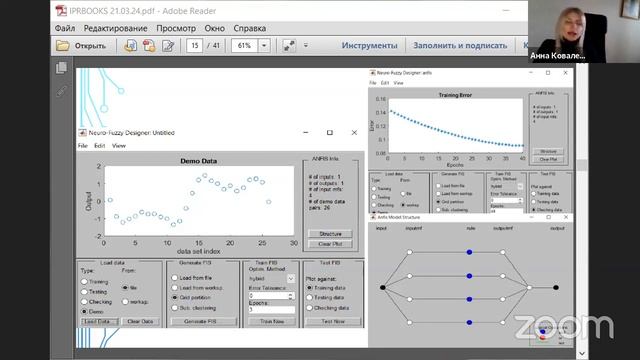
Task: Click the Epochs input field
Action: click(272, 310)
